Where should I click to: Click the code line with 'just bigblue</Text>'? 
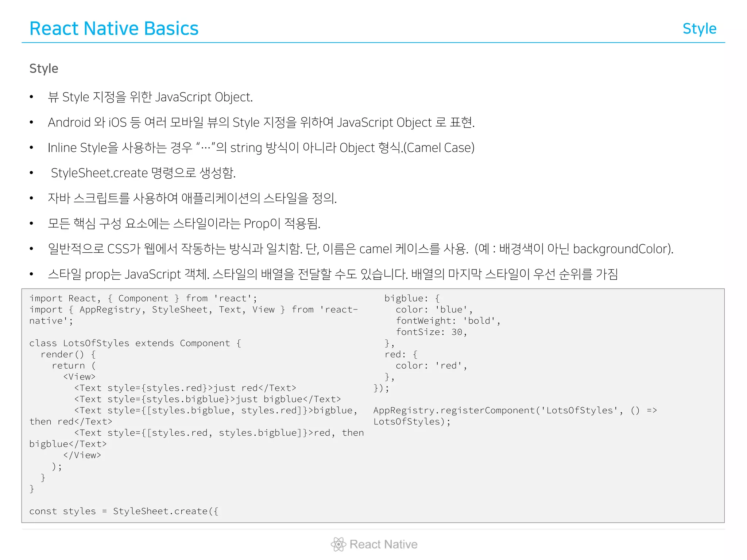(x=208, y=400)
